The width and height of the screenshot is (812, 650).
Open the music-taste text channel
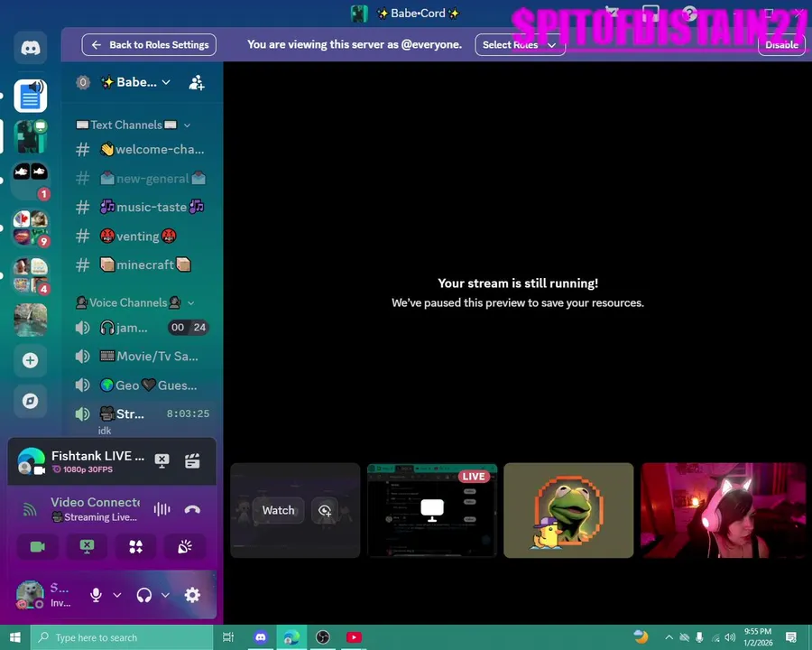coord(141,208)
